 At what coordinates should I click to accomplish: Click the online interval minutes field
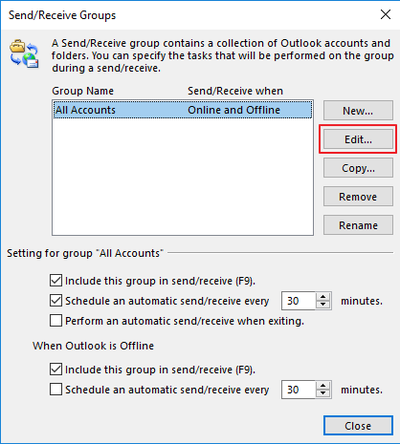click(299, 301)
